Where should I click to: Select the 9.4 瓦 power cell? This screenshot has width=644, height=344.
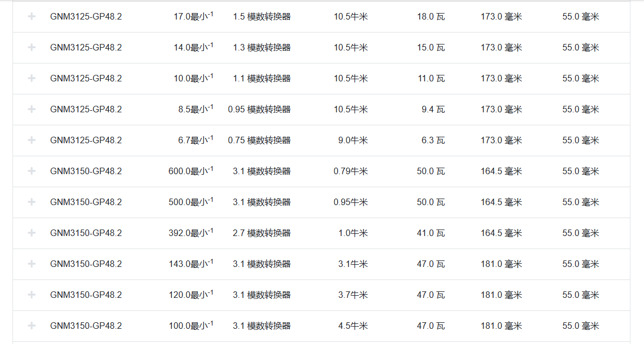click(x=433, y=109)
